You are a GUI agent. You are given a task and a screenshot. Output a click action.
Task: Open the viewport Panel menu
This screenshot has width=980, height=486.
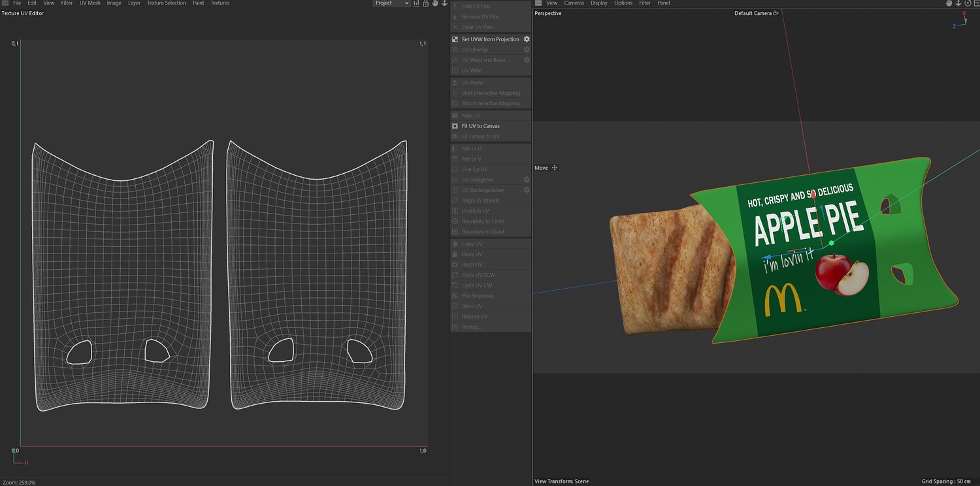tap(664, 3)
